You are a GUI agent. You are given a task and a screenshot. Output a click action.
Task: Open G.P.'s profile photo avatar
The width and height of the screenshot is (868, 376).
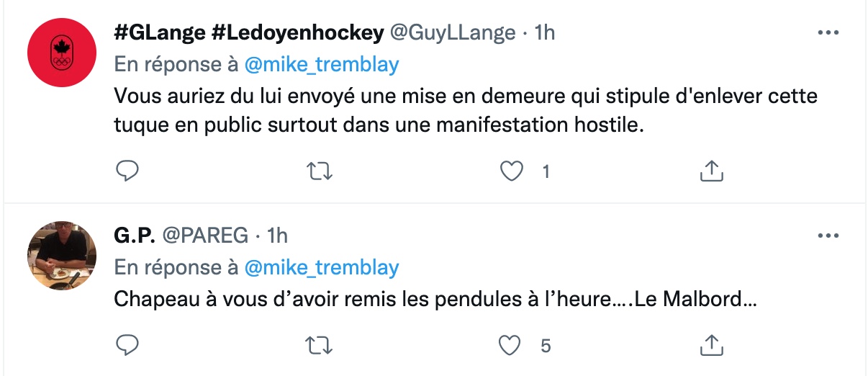pyautogui.click(x=62, y=256)
